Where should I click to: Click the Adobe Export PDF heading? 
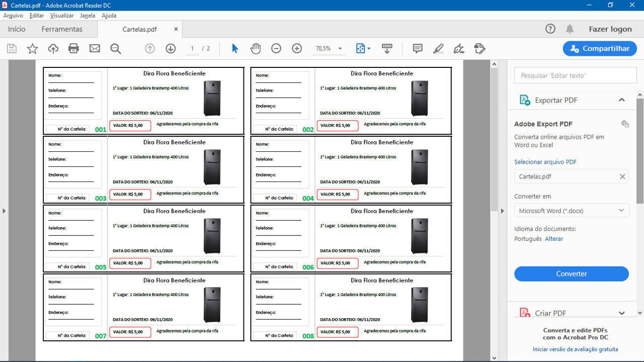click(543, 124)
